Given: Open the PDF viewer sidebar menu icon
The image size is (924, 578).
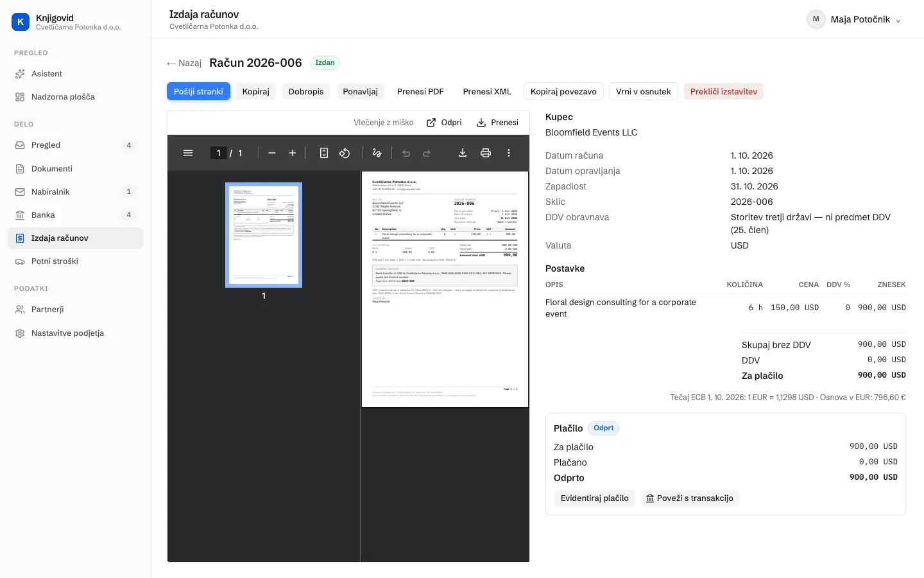Looking at the screenshot, I should 188,153.
